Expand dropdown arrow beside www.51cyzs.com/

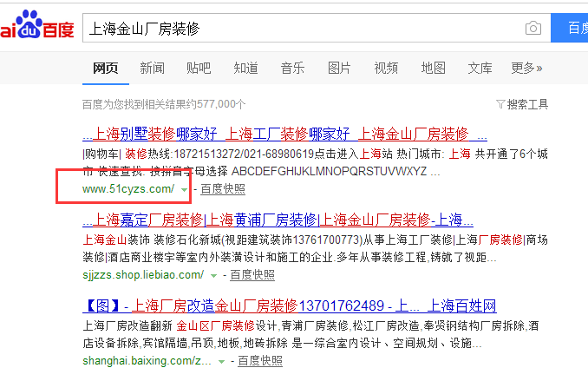tap(184, 189)
